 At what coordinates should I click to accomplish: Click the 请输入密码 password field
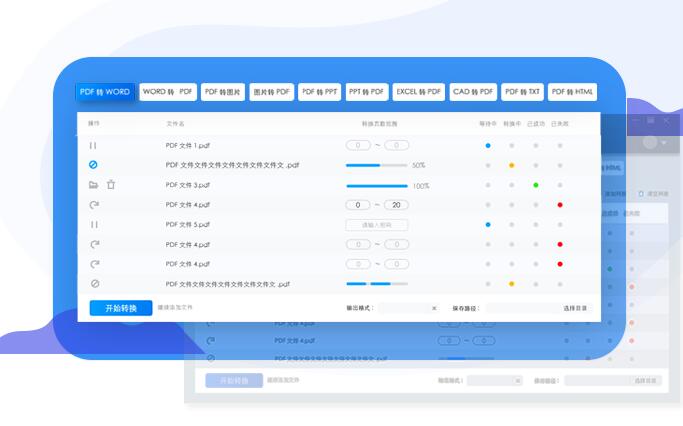(377, 225)
